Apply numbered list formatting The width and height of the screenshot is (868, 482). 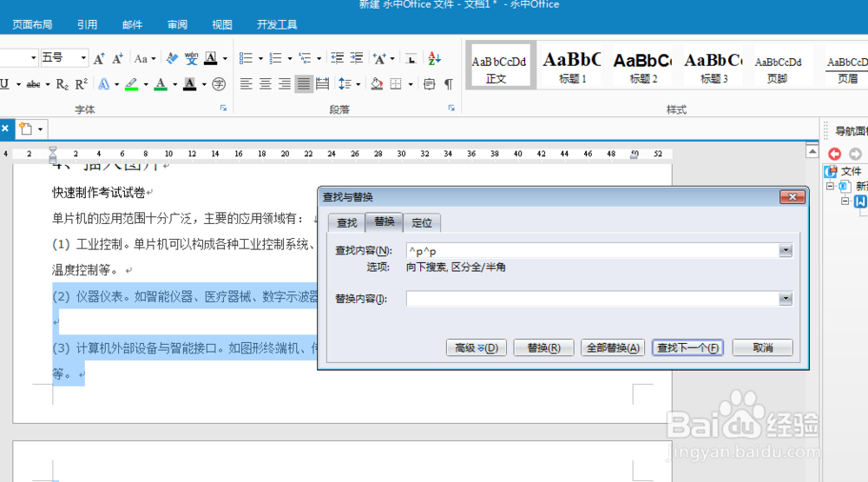pos(275,58)
